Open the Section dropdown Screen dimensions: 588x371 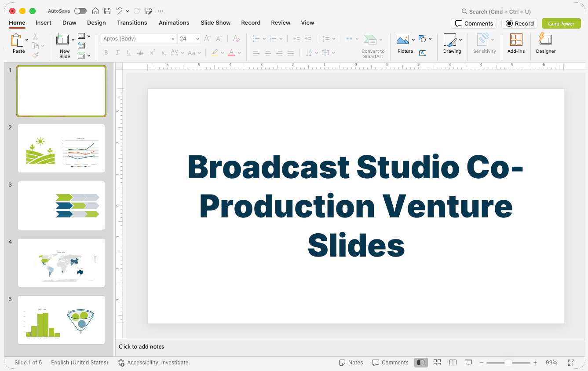(x=84, y=55)
